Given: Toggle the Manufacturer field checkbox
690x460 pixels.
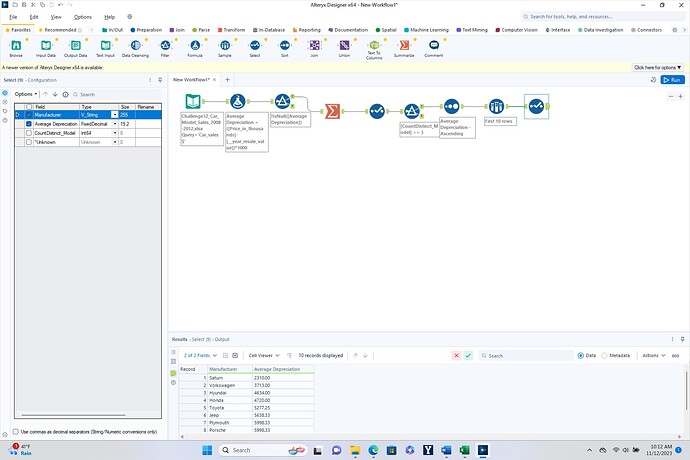Looking at the screenshot, I should click(29, 115).
